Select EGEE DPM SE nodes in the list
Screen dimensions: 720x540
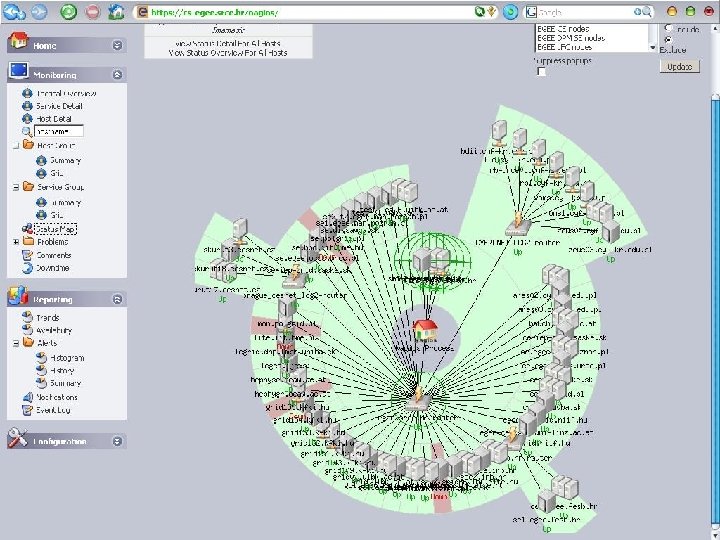(x=571, y=38)
